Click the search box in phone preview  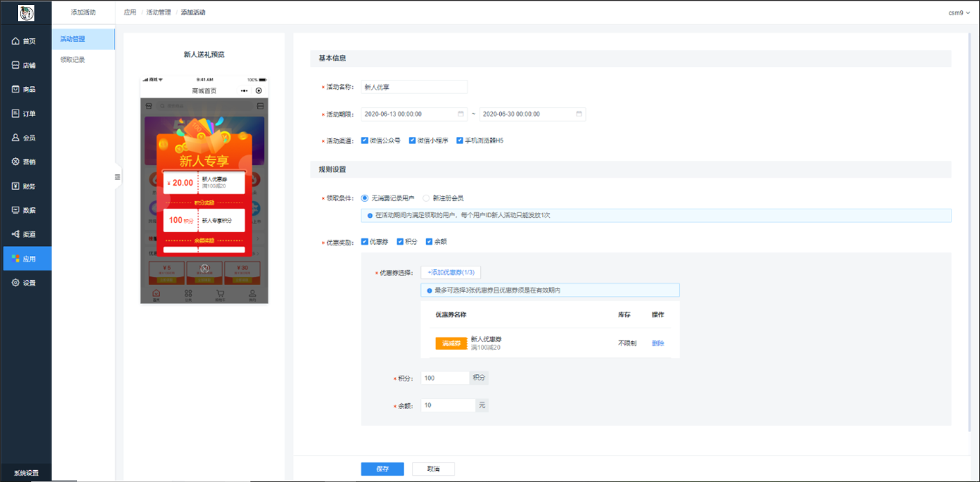coord(205,106)
